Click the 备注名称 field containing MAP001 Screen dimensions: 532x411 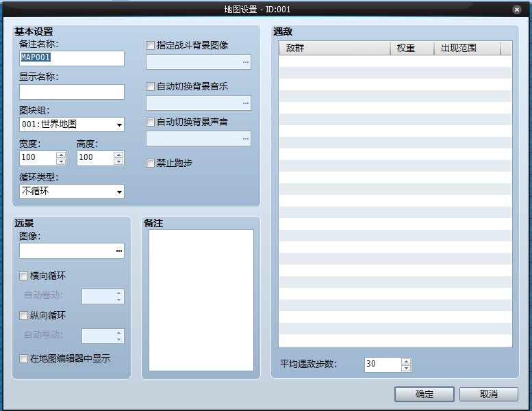[x=72, y=58]
